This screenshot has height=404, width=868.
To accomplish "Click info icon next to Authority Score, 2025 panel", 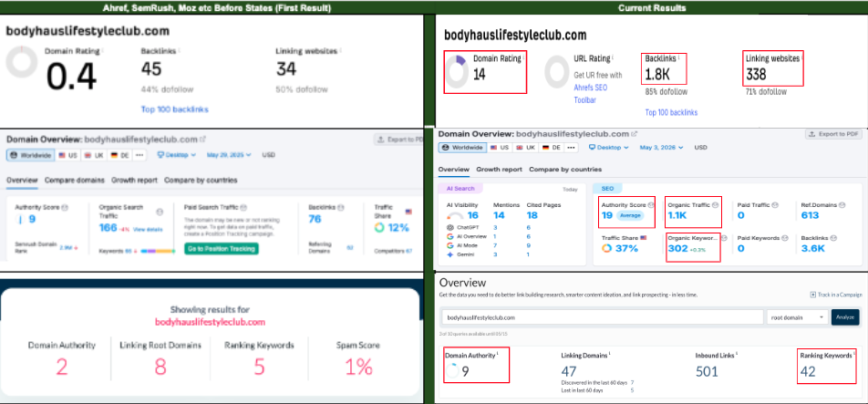I will coord(64,207).
